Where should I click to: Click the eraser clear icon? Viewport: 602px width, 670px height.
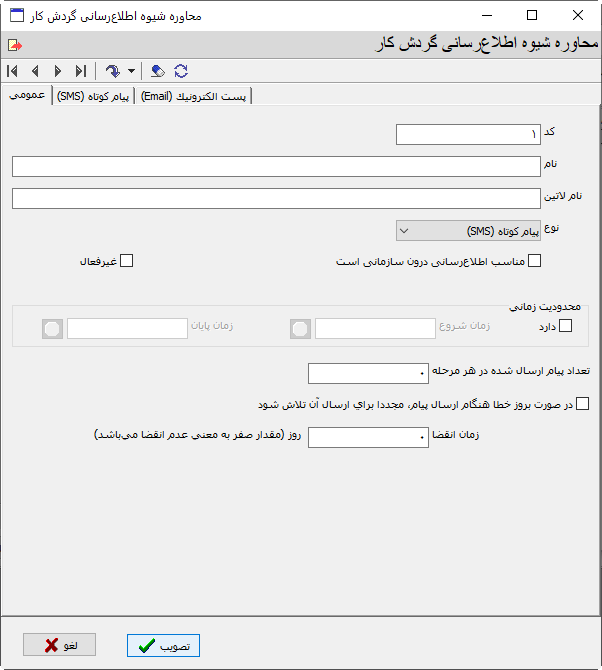158,71
